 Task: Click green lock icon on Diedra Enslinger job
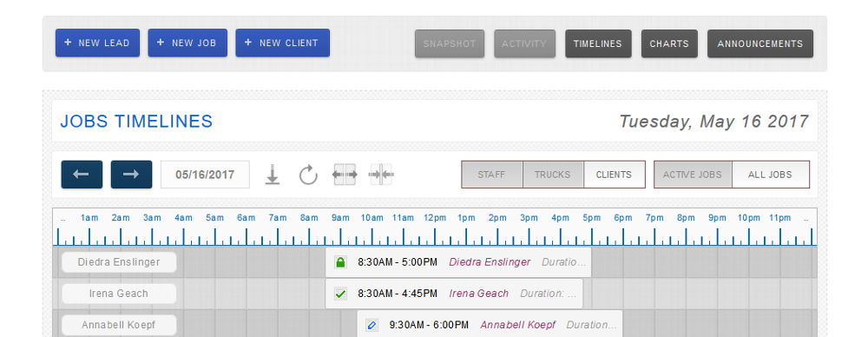[x=340, y=262]
